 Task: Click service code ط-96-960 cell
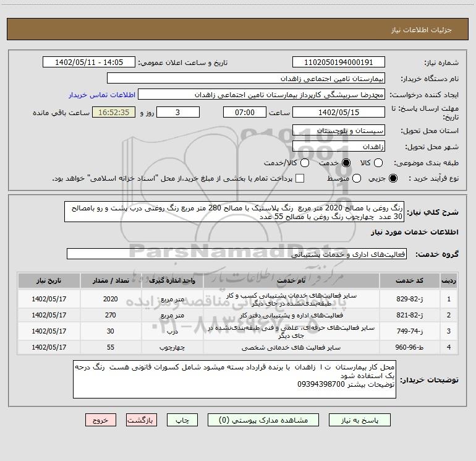pyautogui.click(x=409, y=347)
